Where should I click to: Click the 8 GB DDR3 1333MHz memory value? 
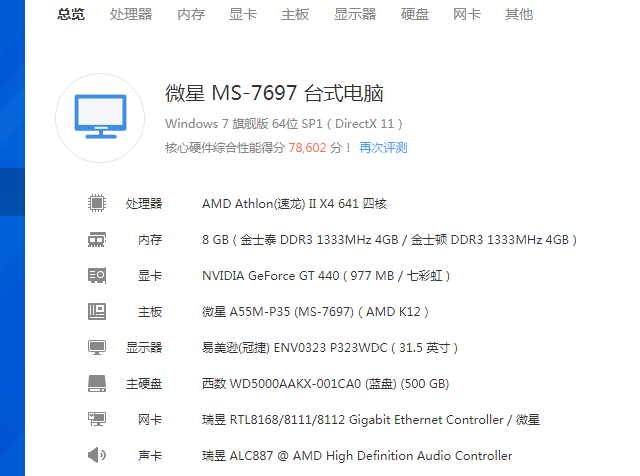389,240
